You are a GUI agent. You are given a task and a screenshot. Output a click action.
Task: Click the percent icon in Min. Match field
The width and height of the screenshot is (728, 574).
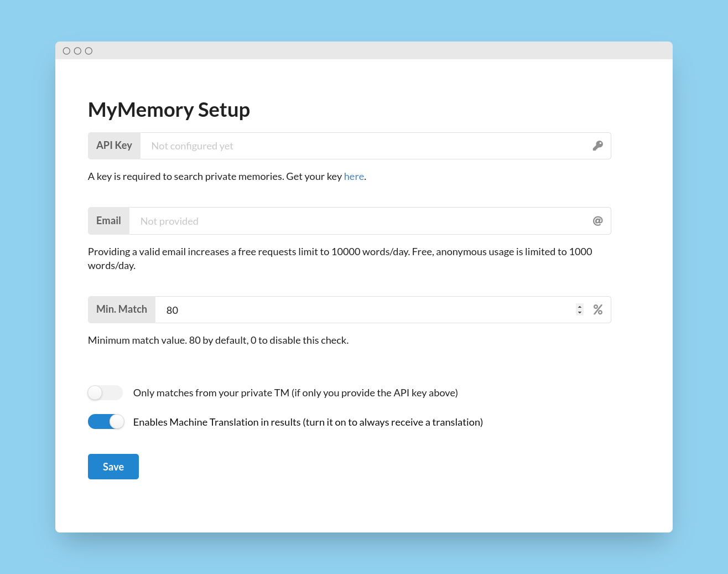(597, 309)
